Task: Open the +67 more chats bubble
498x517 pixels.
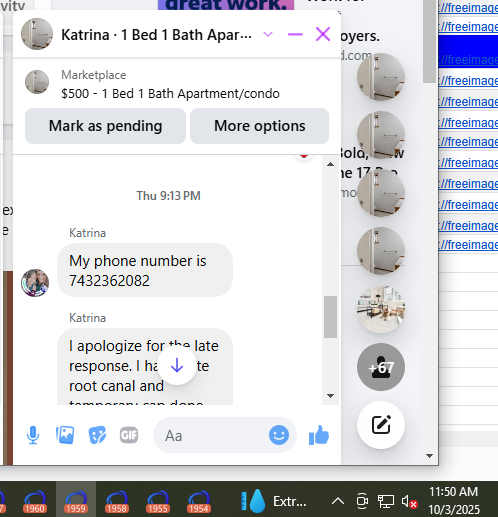Action: point(381,367)
